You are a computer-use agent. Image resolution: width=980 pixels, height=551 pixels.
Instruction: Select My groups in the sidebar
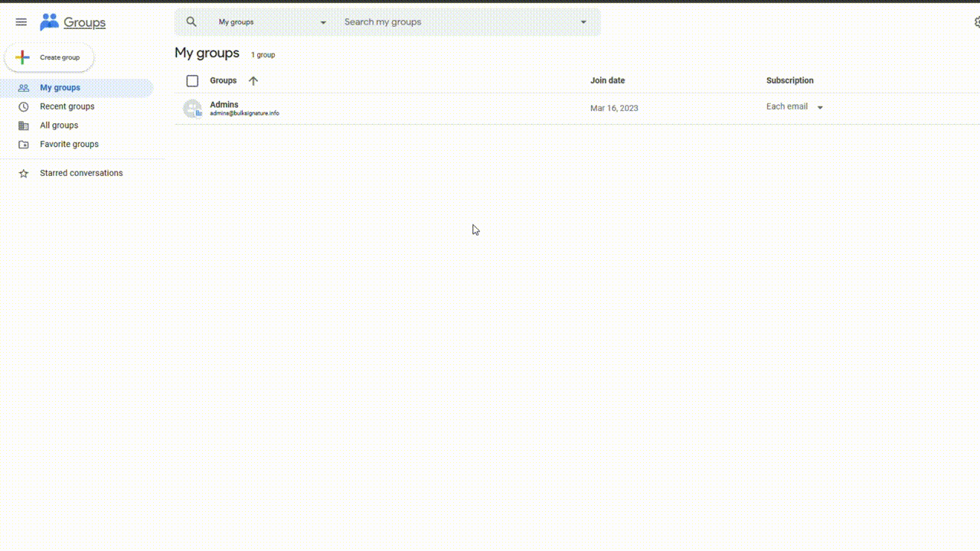point(77,88)
